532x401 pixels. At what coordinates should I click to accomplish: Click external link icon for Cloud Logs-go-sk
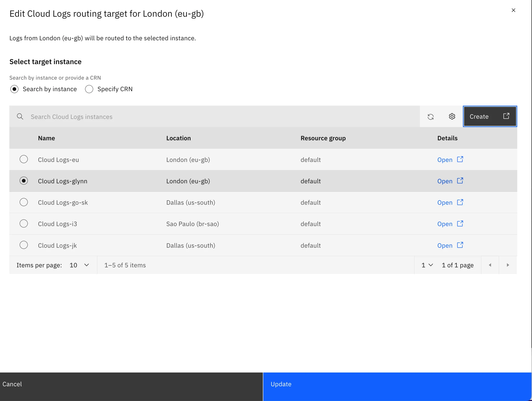tap(460, 202)
